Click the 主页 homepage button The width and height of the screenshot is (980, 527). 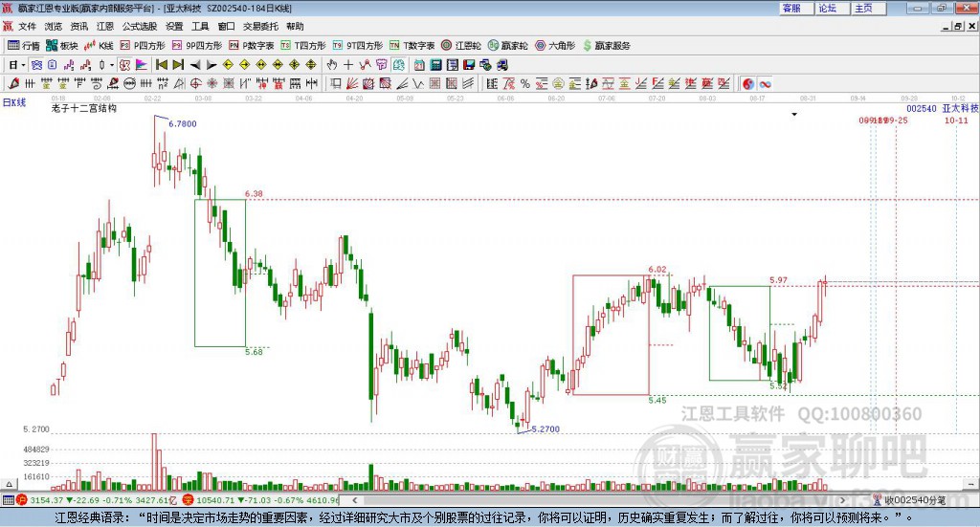pyautogui.click(x=869, y=8)
